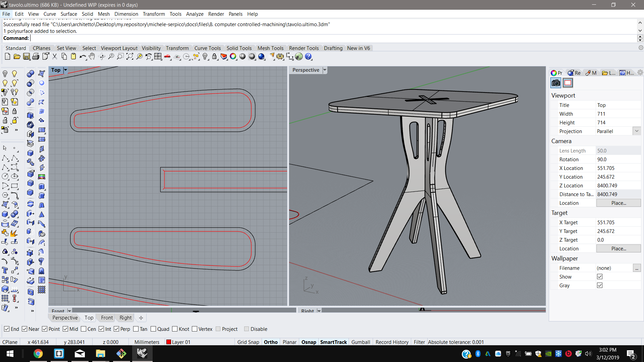Uncheck the wallpaper Gray checkbox
The height and width of the screenshot is (362, 644).
600,286
